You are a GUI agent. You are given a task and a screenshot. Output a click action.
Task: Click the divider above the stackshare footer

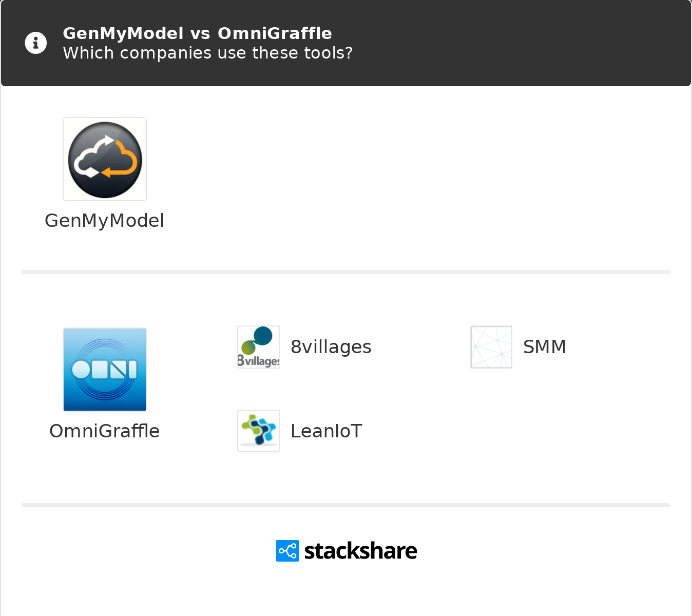tap(346, 505)
